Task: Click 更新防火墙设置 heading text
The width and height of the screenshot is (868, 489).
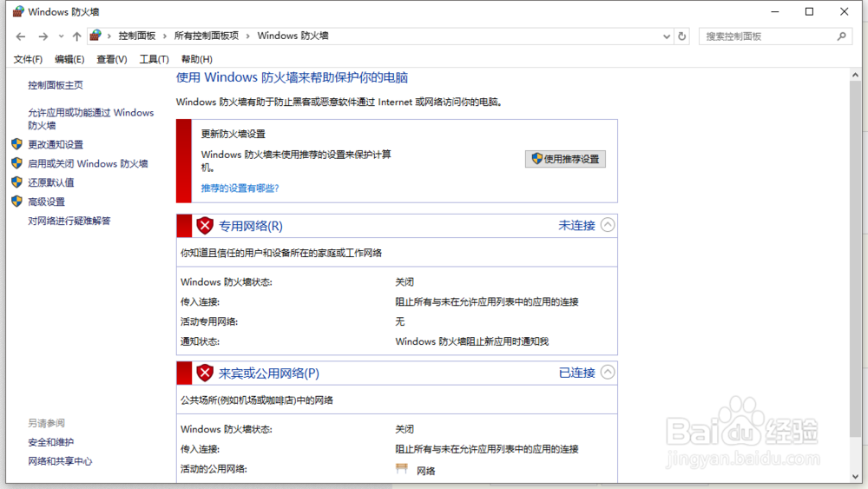Action: point(233,134)
